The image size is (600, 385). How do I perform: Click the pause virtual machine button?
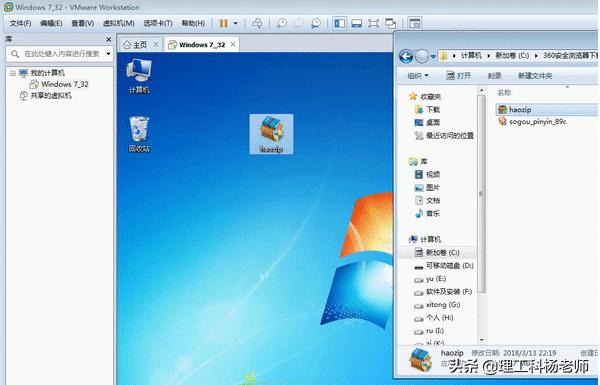coord(223,23)
